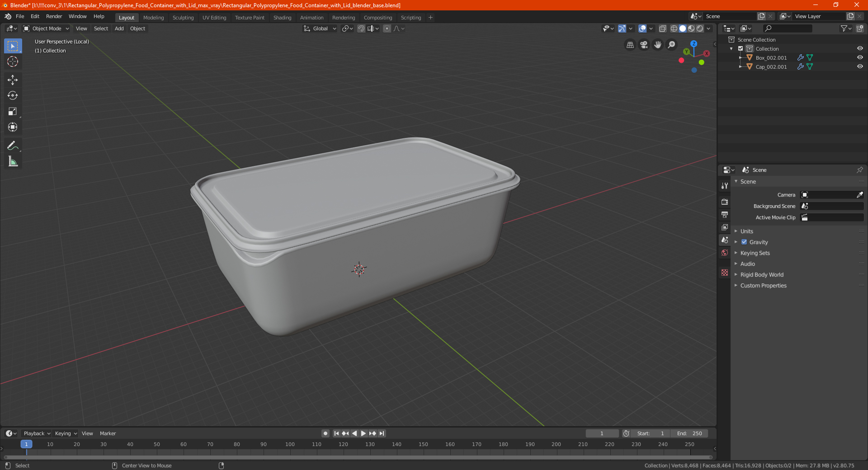This screenshot has height=470, width=868.
Task: Open the outliner filter dropdown
Action: [846, 28]
